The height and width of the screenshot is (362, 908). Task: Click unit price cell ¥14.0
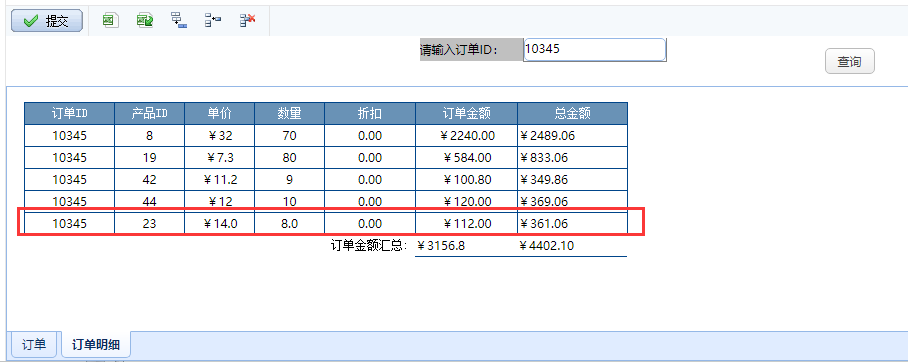coord(219,224)
